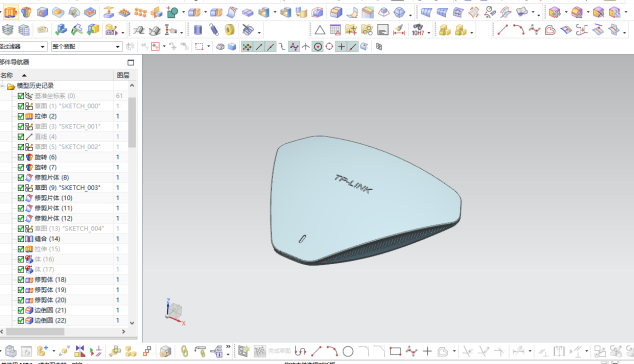Screen dimensions: 634x364
Task: Open the dropdown arrow beside the selection rectangle icon
Action: click(209, 47)
